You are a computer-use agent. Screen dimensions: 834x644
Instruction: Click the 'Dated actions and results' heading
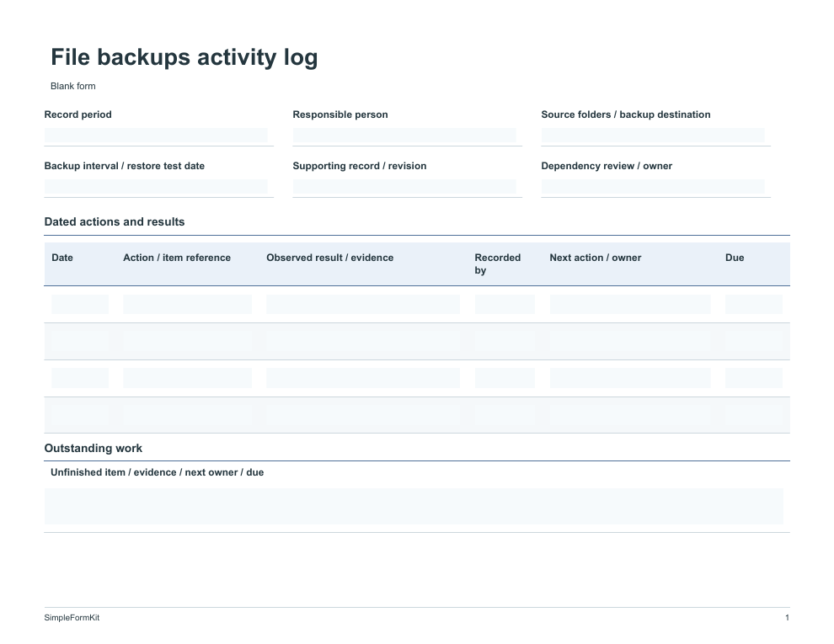115,221
